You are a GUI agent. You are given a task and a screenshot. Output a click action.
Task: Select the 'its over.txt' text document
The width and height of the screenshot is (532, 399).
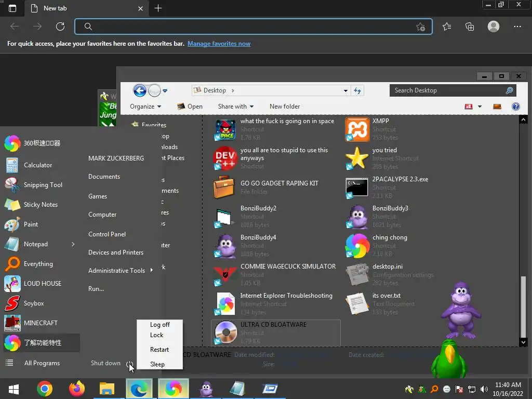tap(357, 303)
